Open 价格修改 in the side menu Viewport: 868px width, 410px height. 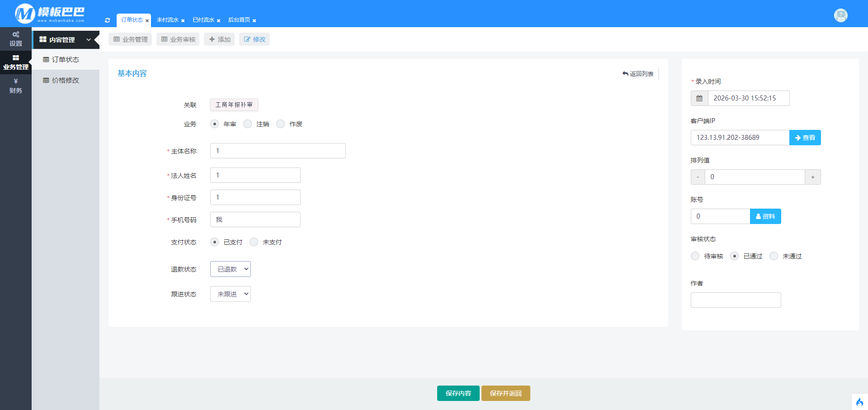click(65, 81)
